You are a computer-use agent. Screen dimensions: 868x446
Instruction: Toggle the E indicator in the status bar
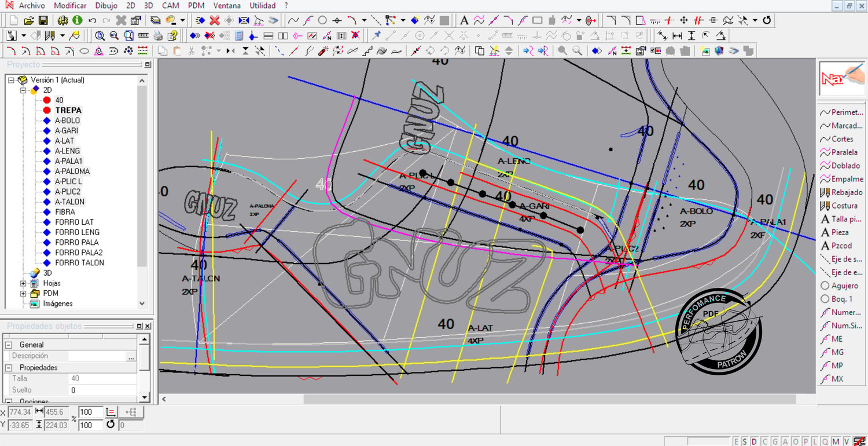pyautogui.click(x=736, y=441)
